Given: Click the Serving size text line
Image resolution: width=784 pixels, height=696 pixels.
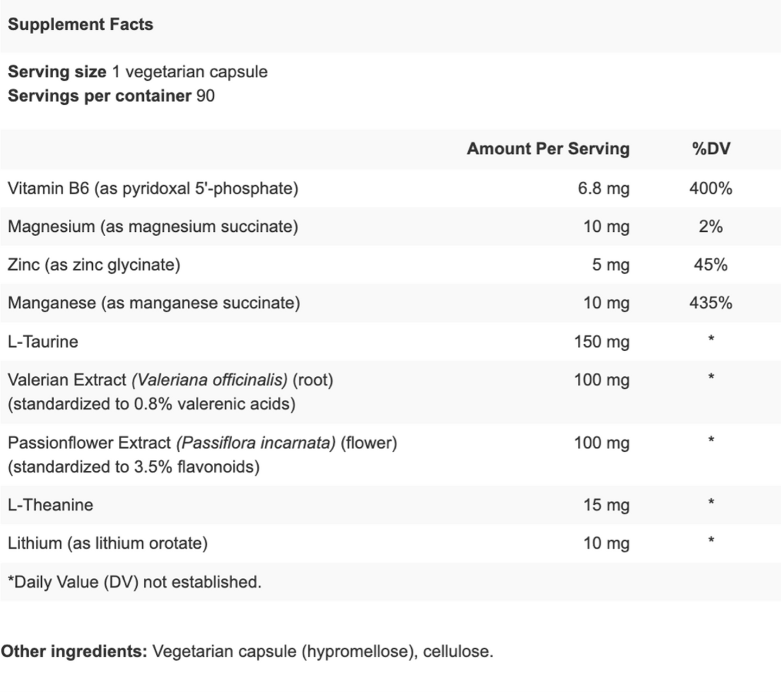Looking at the screenshot, I should pos(137,72).
